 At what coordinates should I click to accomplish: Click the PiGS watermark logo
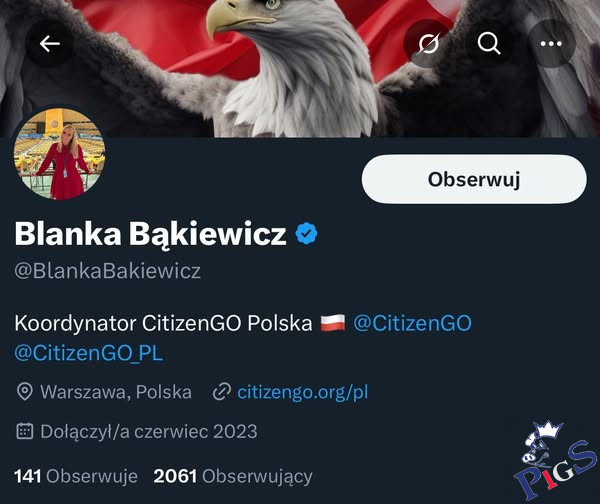(554, 460)
